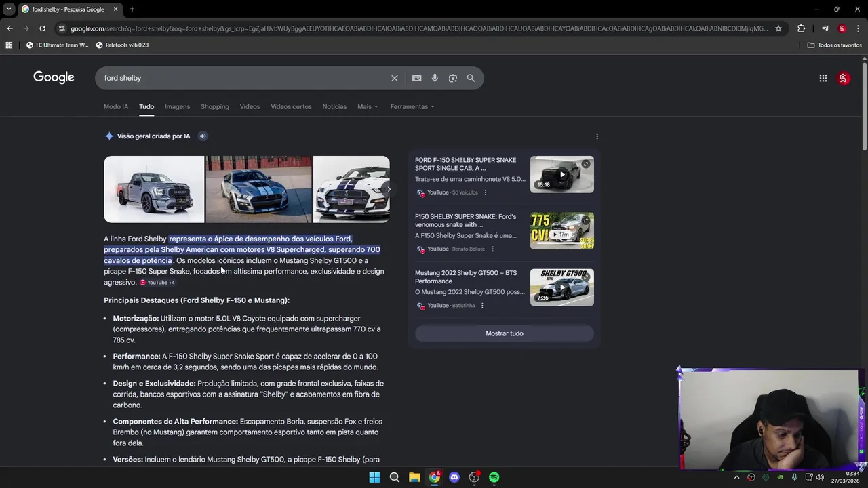Click the 'Principais Destaques (Ford Shelby F-150 e Mustang):' heading
The height and width of the screenshot is (488, 868).
197,300
